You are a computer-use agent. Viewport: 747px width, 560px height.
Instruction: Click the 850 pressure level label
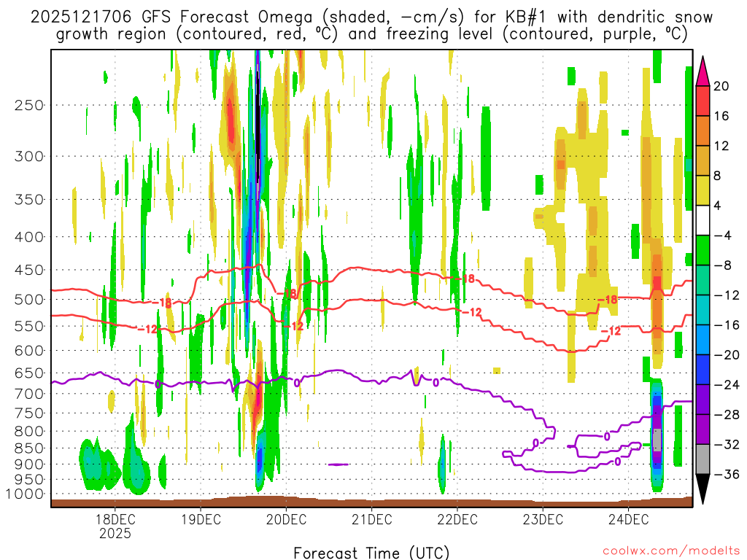click(x=29, y=448)
